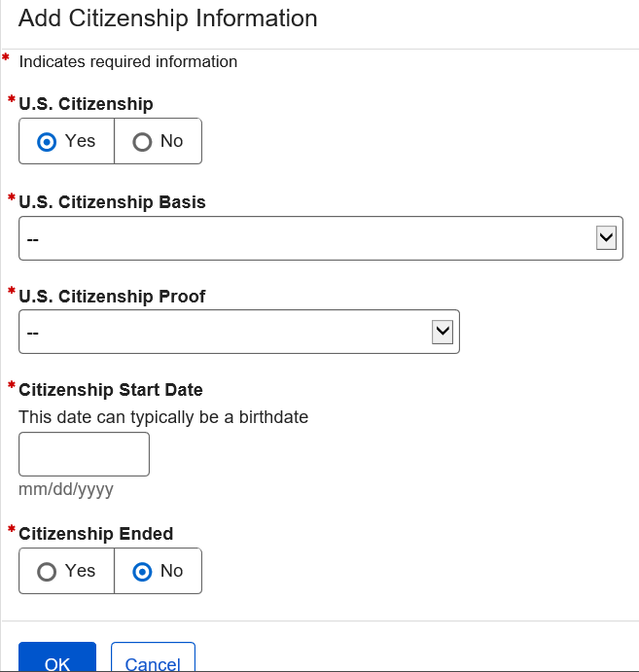Viewport: 639px width, 672px height.
Task: Click the "U.S. Citizenship Proof" label
Action: pos(112,297)
